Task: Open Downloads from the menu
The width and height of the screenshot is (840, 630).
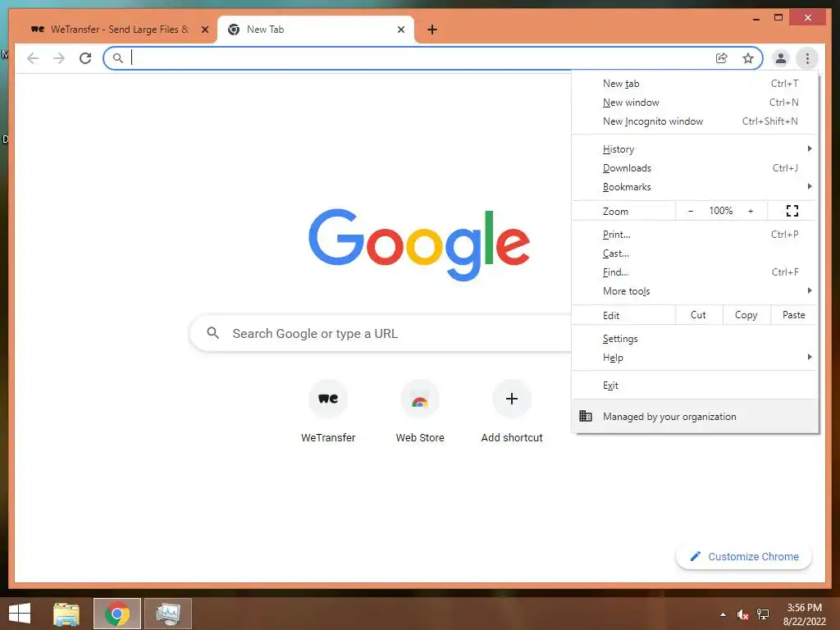Action: tap(695, 167)
